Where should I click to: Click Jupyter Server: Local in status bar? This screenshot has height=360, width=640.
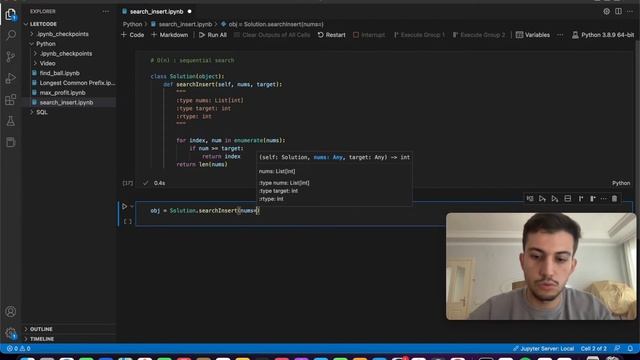(x=543, y=349)
